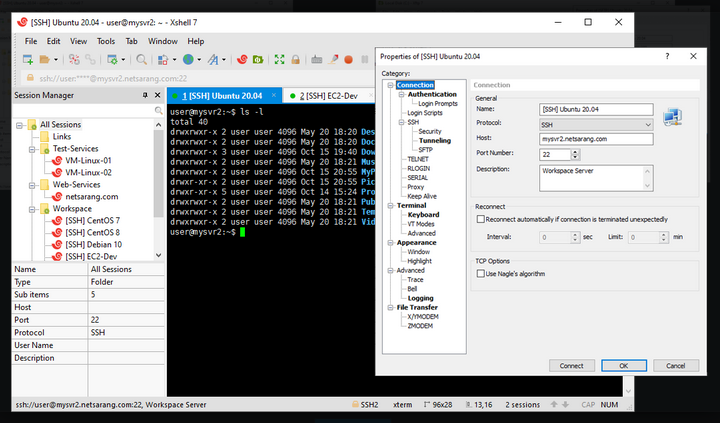Click the SSH2 lock status bar indicator

click(365, 405)
